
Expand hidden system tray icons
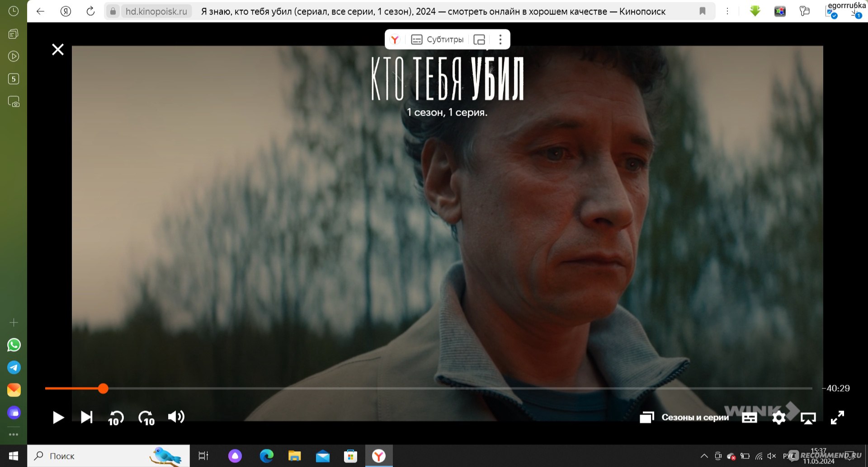tap(704, 456)
